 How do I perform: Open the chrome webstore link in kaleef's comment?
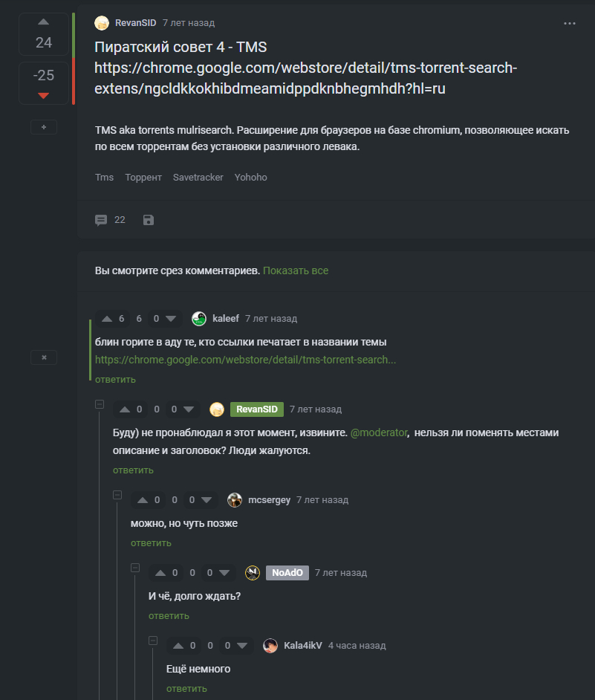245,360
